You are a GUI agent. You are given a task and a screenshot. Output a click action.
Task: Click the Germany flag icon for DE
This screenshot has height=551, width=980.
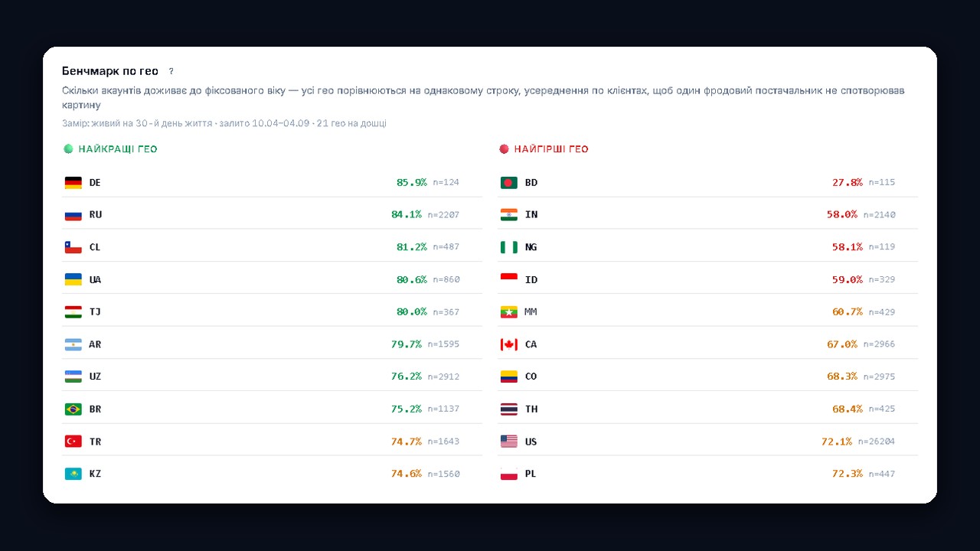(x=73, y=182)
